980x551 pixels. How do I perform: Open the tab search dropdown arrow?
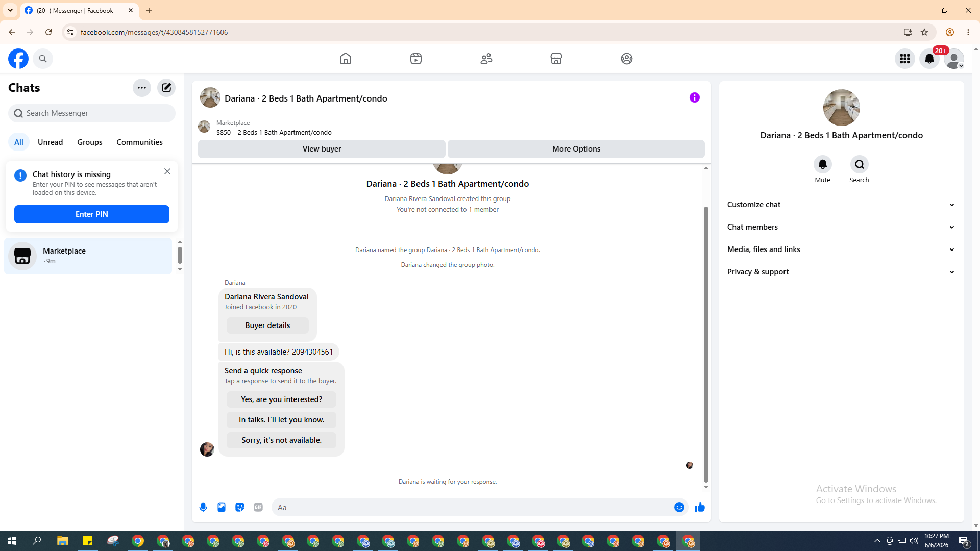pyautogui.click(x=10, y=10)
